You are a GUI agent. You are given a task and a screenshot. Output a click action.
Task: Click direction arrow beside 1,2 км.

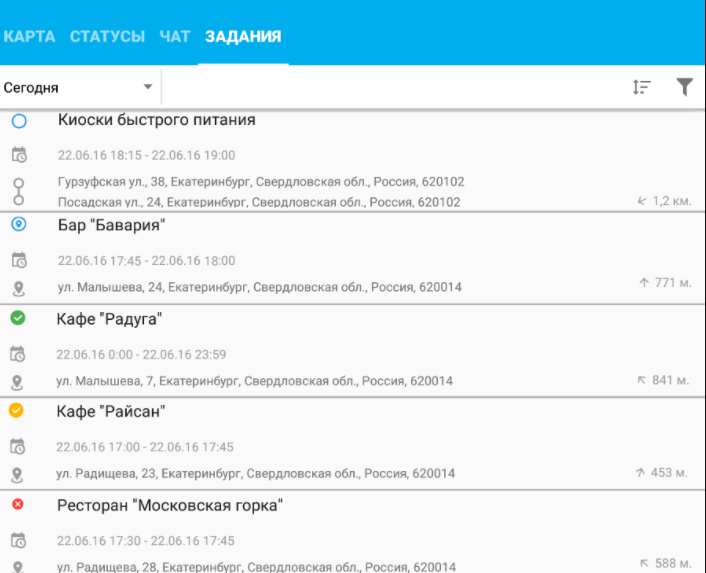coord(642,201)
